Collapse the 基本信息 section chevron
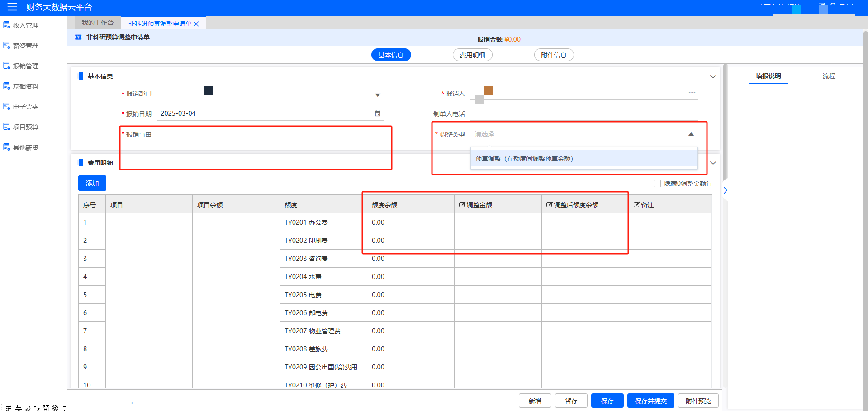 click(713, 76)
